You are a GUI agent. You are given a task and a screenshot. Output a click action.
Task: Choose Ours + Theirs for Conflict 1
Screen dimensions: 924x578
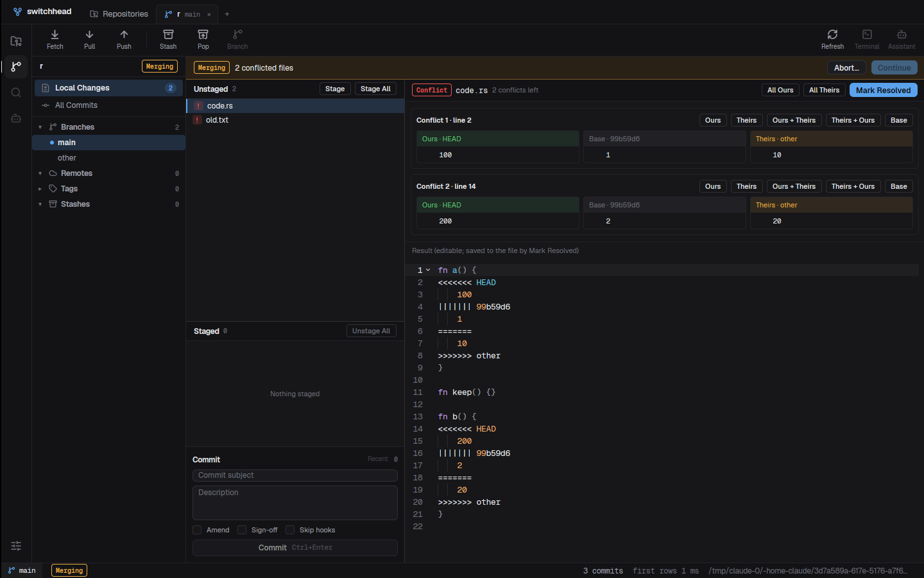tap(794, 120)
